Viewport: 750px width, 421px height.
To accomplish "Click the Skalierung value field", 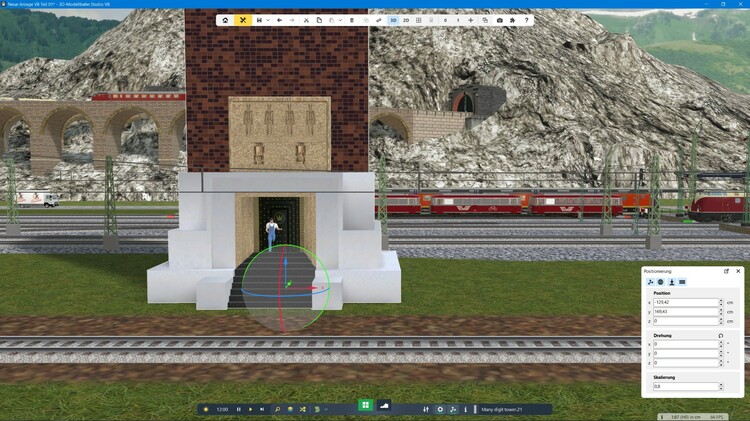I will click(685, 386).
